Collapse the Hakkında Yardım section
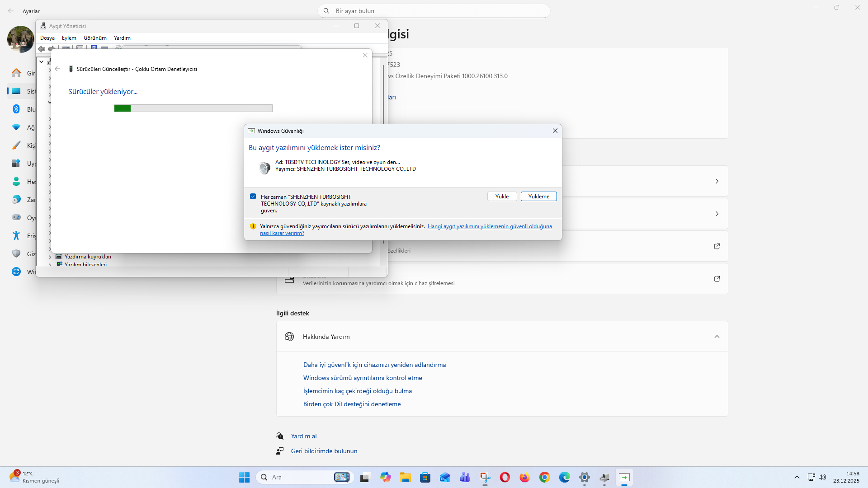868x488 pixels. (x=717, y=337)
